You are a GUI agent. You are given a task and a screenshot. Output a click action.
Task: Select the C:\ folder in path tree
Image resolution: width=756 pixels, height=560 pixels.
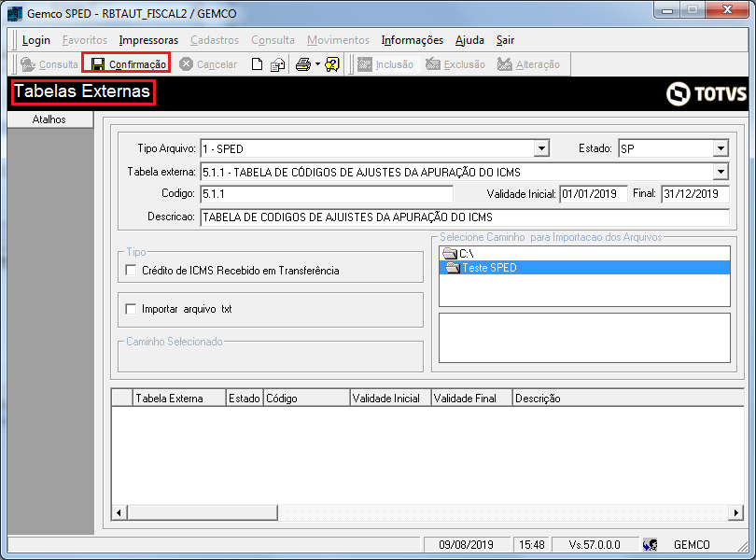(458, 253)
